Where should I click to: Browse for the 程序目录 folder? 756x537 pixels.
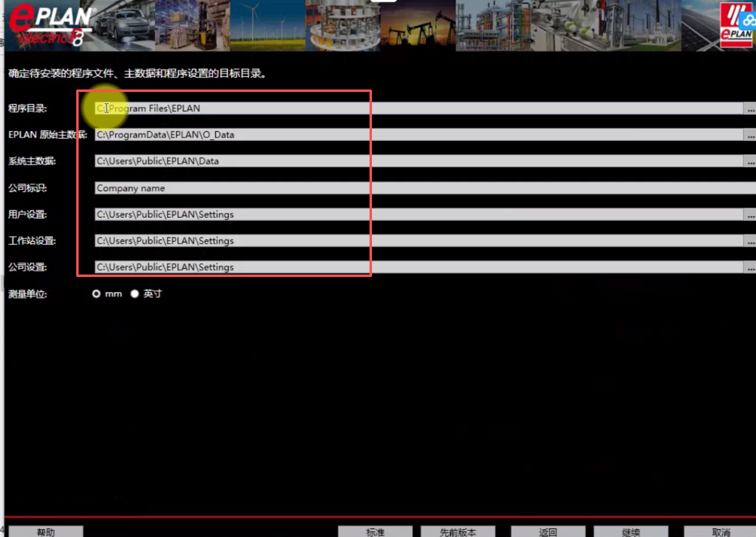pyautogui.click(x=750, y=108)
